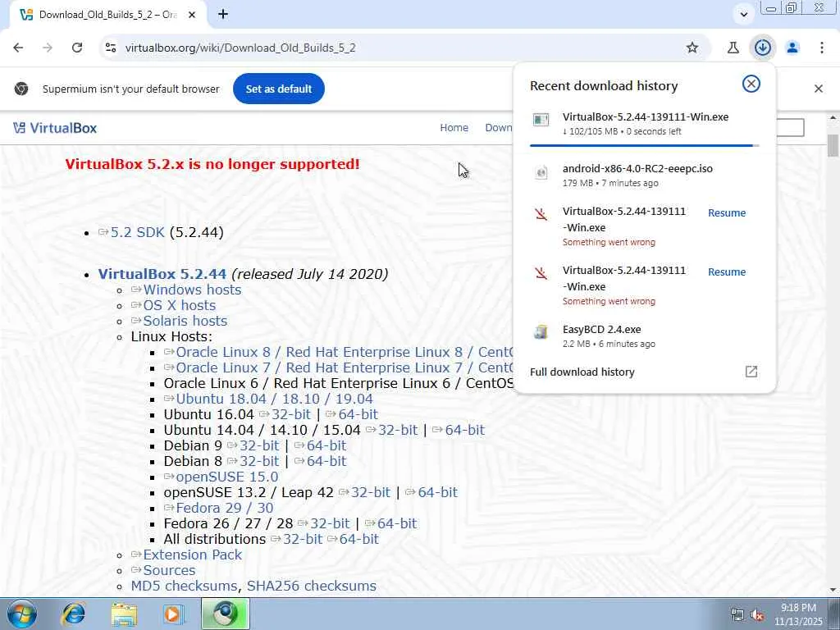Screen dimensions: 840x630
Task: Click the browser back arrow
Action: (x=18, y=48)
